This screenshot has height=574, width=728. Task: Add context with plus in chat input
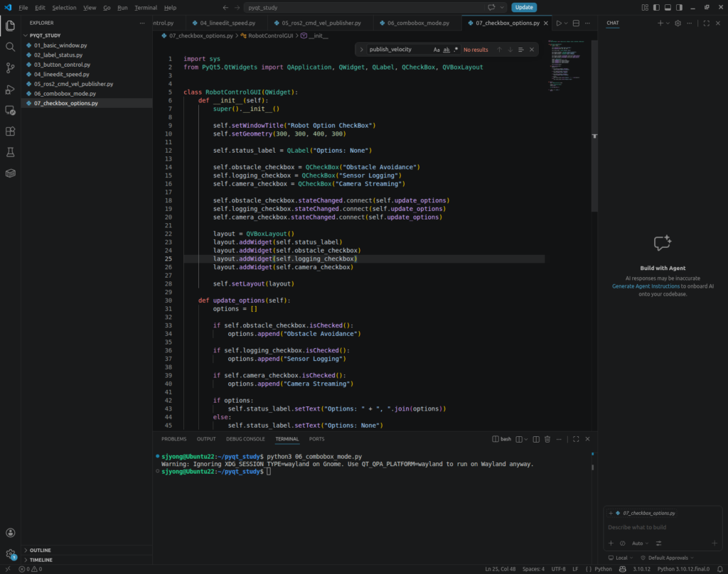[x=611, y=543]
